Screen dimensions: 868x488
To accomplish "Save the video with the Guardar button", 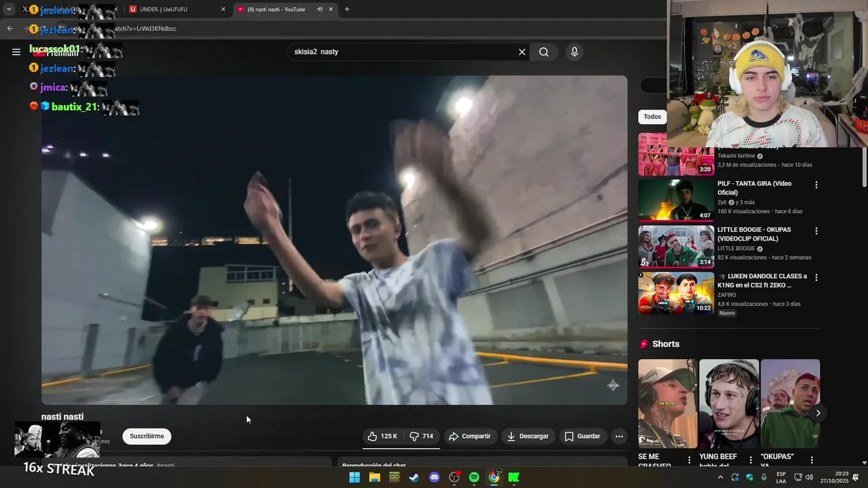I will pos(583,436).
